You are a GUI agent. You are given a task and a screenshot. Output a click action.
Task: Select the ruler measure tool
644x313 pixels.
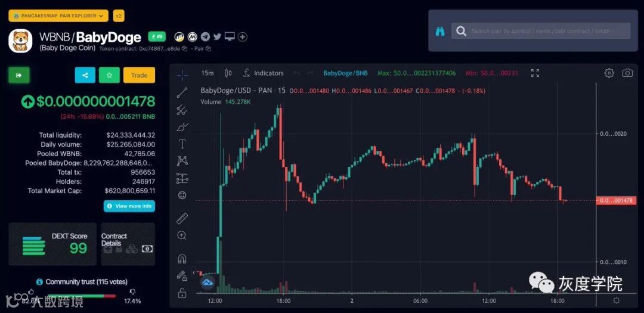(182, 218)
